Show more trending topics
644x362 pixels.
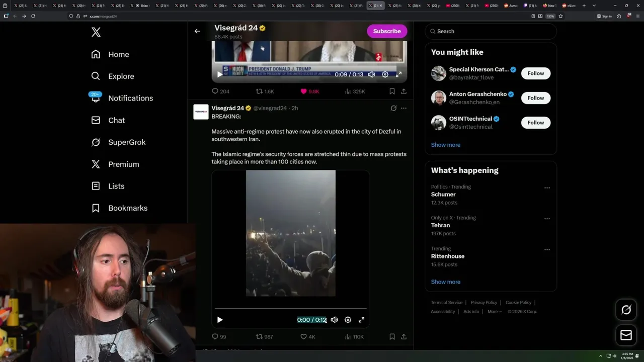click(446, 282)
